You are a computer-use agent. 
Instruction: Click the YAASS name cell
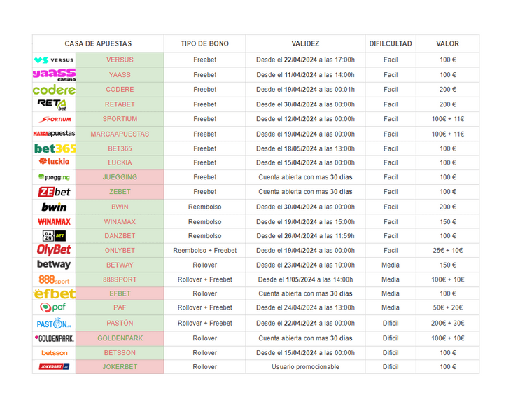pos(120,75)
